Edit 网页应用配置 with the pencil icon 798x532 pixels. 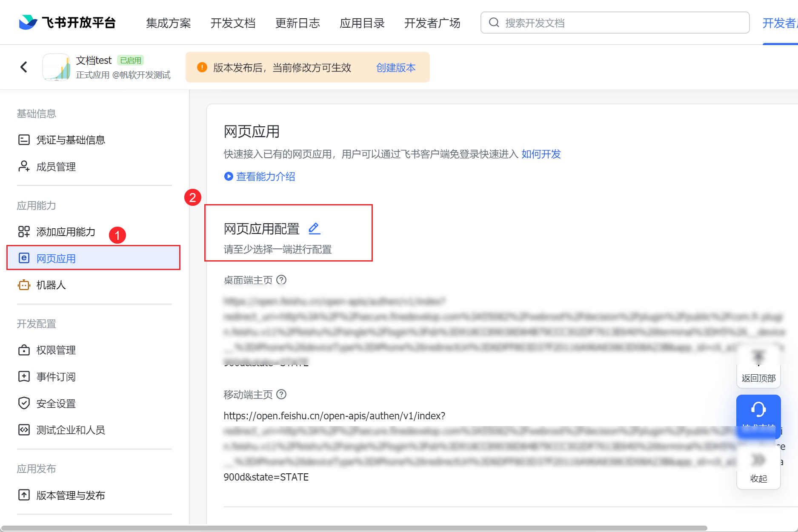pos(314,228)
